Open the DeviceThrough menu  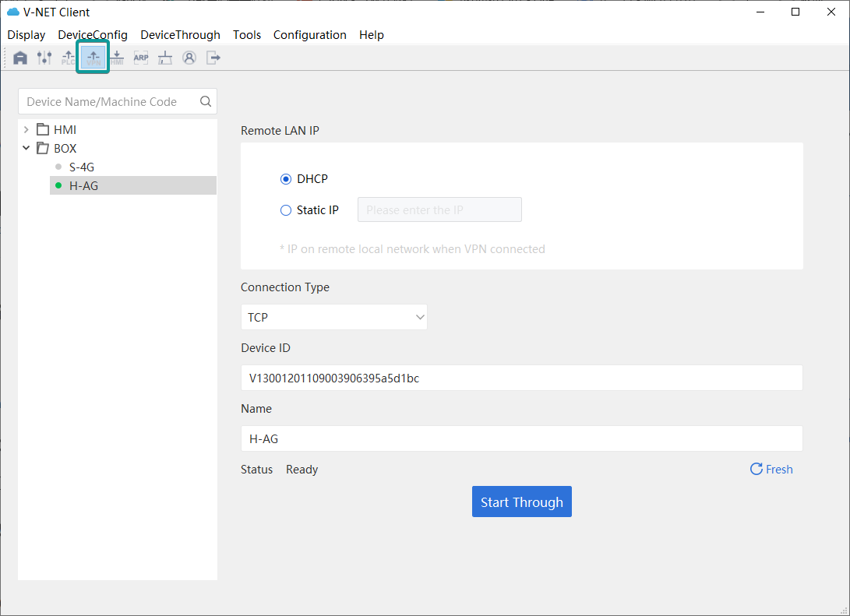(x=180, y=34)
